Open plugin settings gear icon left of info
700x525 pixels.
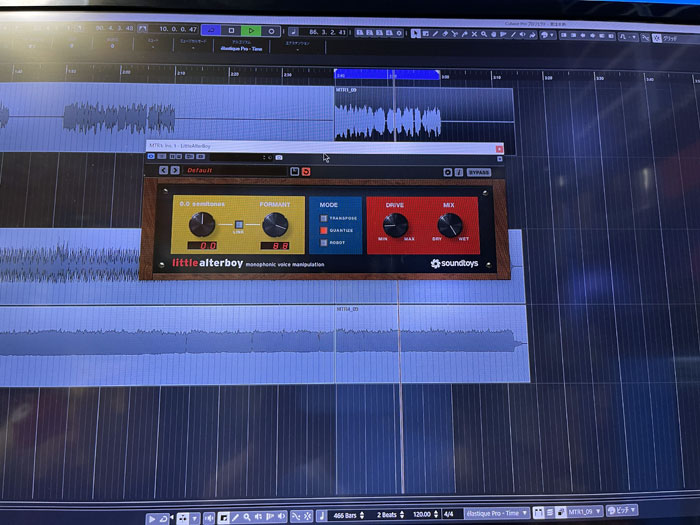(x=447, y=172)
